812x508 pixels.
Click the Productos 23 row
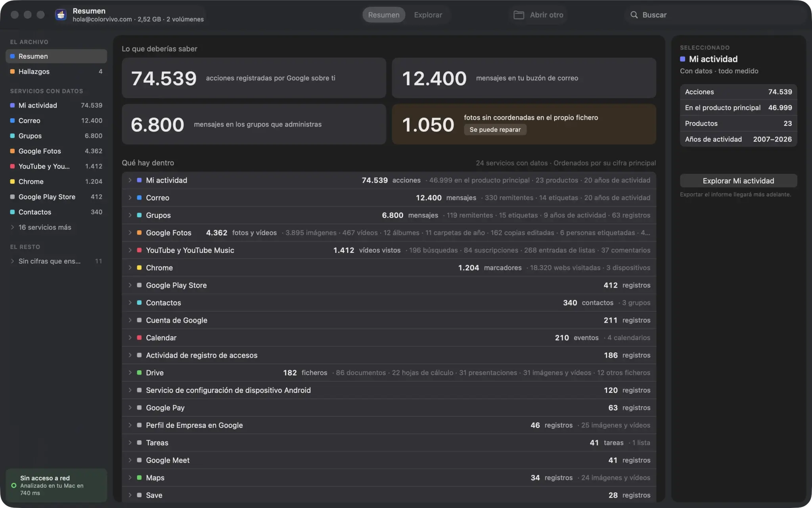coord(738,123)
